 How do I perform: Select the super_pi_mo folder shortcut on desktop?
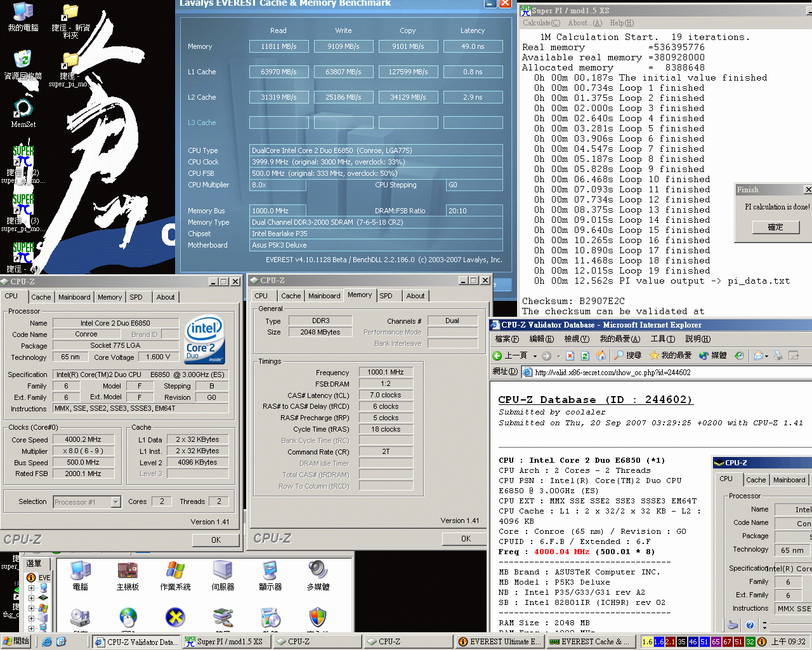click(x=69, y=70)
